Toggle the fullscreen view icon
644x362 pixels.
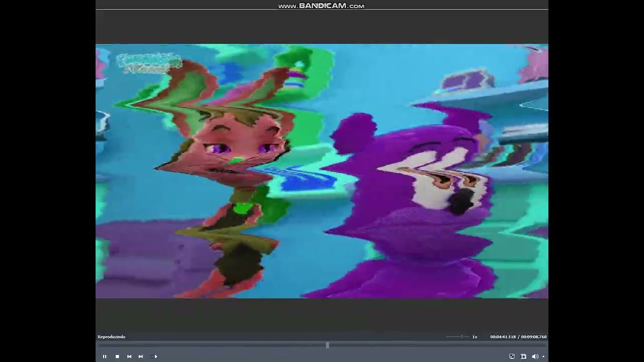tap(512, 356)
